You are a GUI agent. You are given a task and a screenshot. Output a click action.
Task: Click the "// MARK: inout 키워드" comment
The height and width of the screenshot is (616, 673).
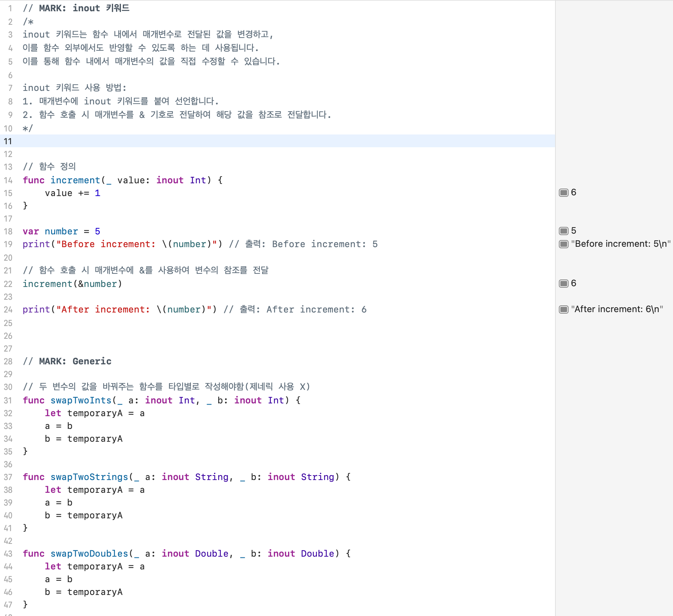tap(76, 8)
